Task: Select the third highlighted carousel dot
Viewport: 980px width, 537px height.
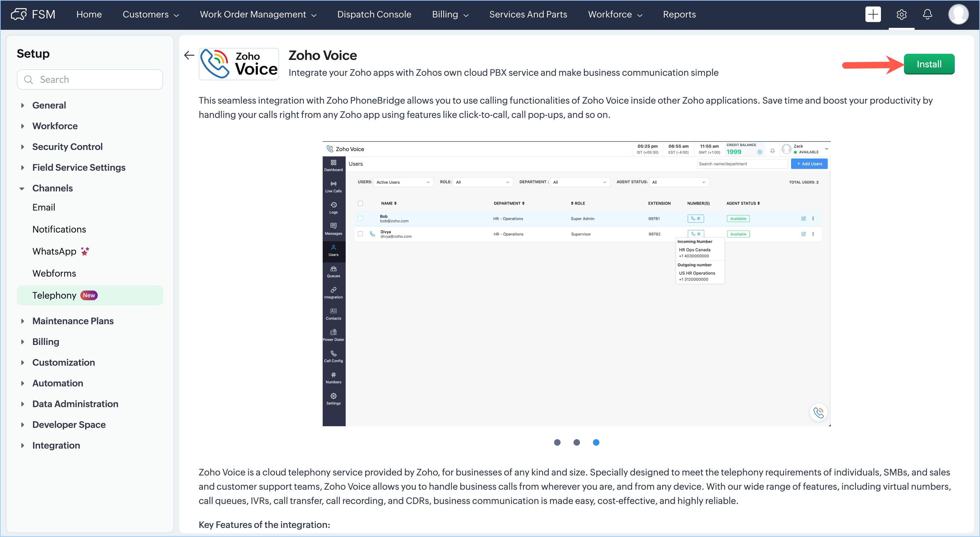Action: click(596, 442)
